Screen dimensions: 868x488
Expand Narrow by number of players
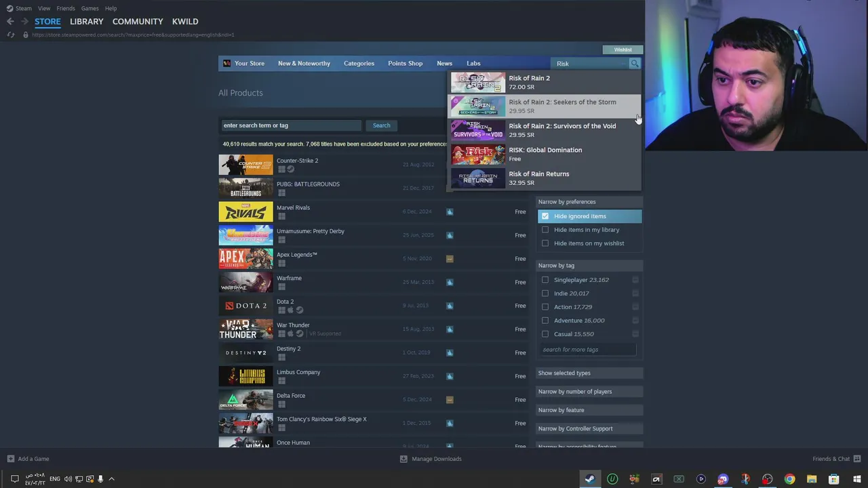point(589,392)
